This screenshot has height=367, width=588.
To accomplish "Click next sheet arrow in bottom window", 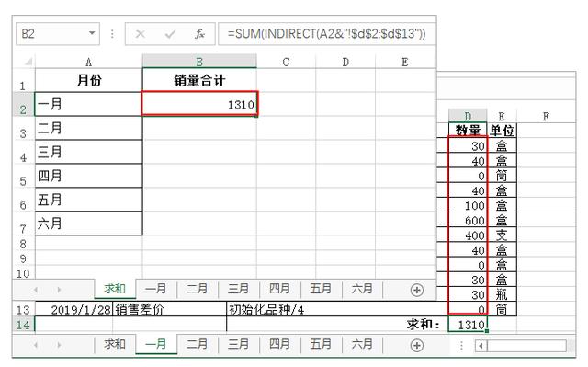I will tap(59, 345).
